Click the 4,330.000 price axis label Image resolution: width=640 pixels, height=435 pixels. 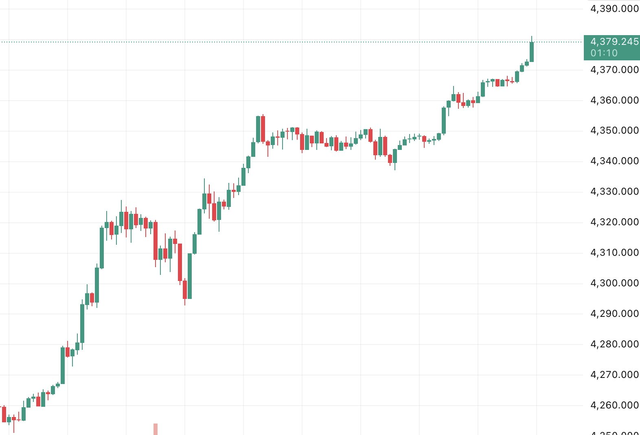pyautogui.click(x=612, y=192)
